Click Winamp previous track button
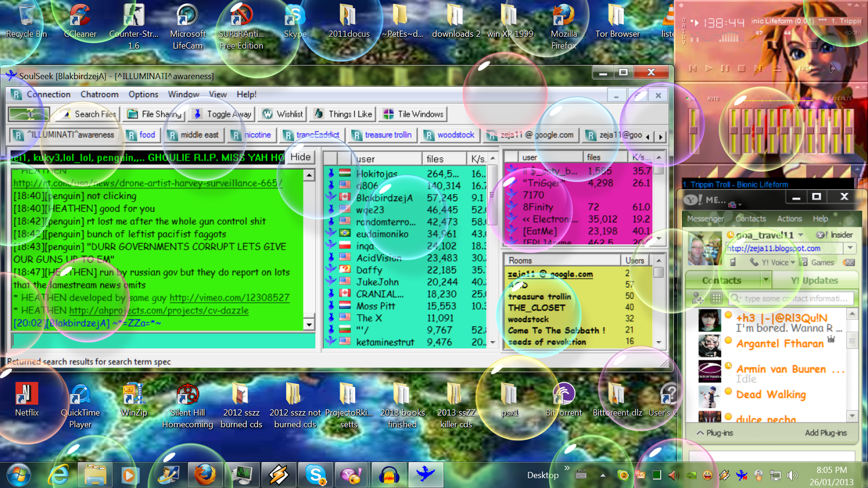 click(x=693, y=68)
